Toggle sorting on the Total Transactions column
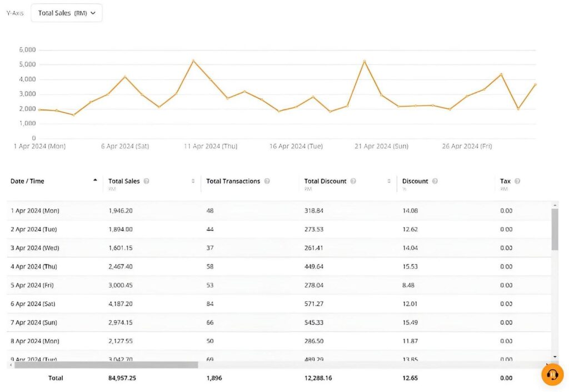Image resolution: width=569 pixels, height=392 pixels. click(x=233, y=180)
